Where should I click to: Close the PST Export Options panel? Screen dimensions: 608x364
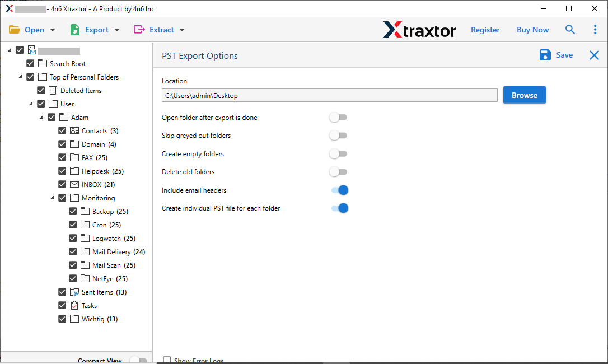pos(594,55)
